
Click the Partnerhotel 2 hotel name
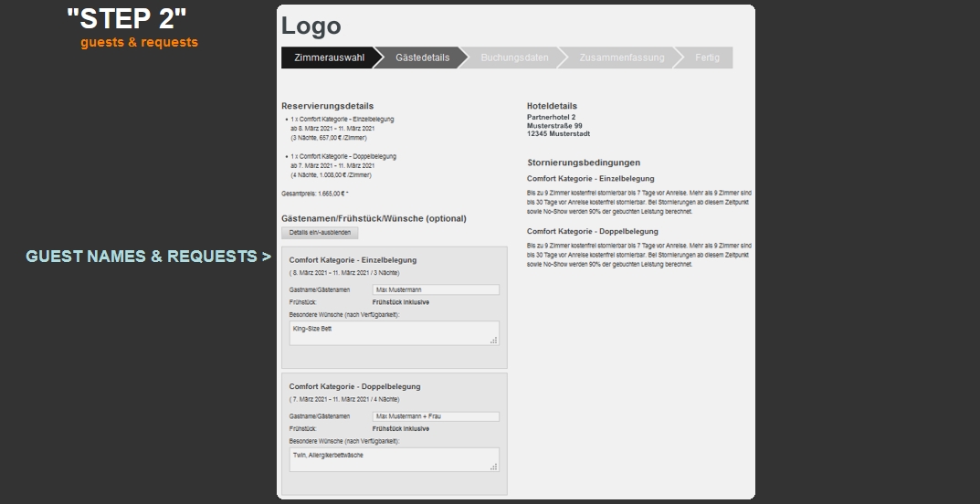coord(551,117)
